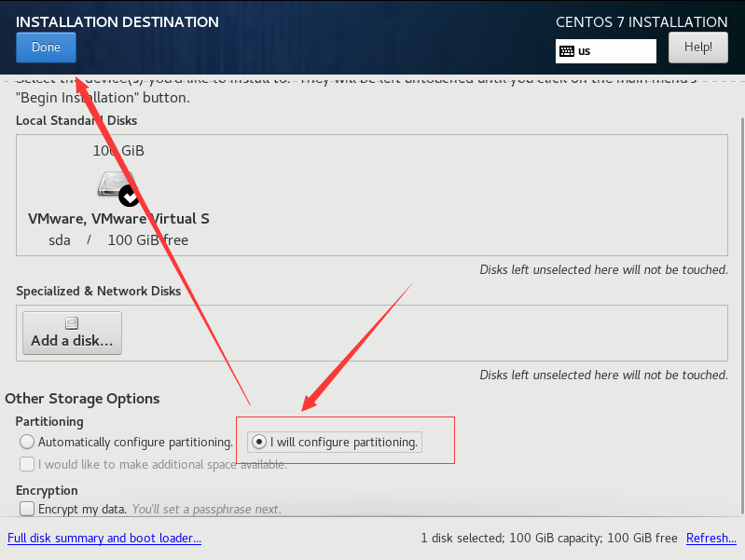This screenshot has height=560, width=745.
Task: Click the "Encryption" section label
Action: point(47,491)
